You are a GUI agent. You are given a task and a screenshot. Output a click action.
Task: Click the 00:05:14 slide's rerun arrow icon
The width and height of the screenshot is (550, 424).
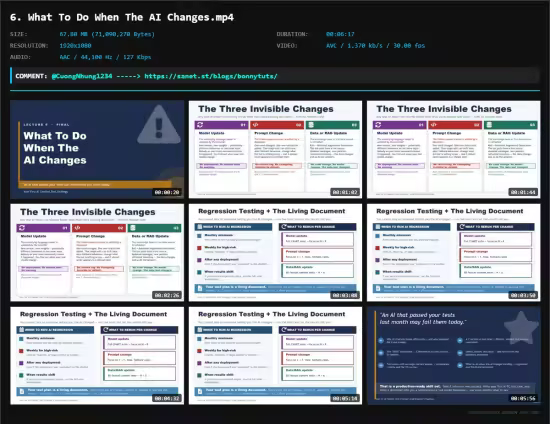(284, 330)
